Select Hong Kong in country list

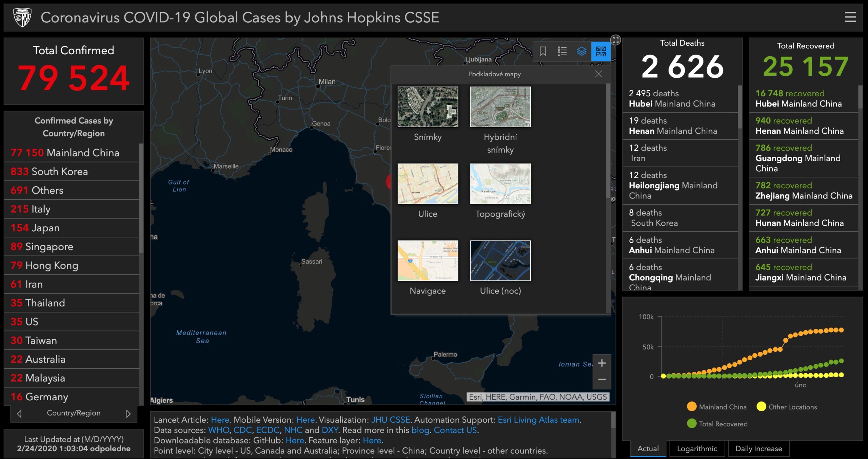click(x=72, y=265)
